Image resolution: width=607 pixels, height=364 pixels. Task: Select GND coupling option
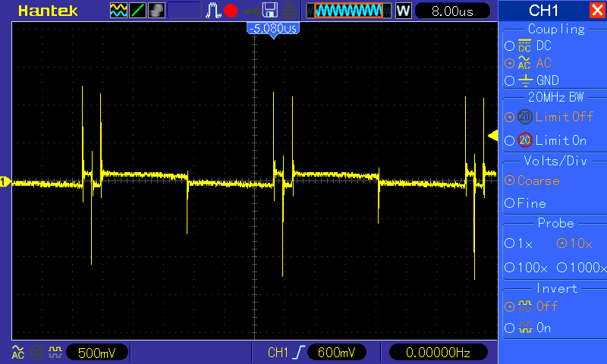tap(532, 80)
